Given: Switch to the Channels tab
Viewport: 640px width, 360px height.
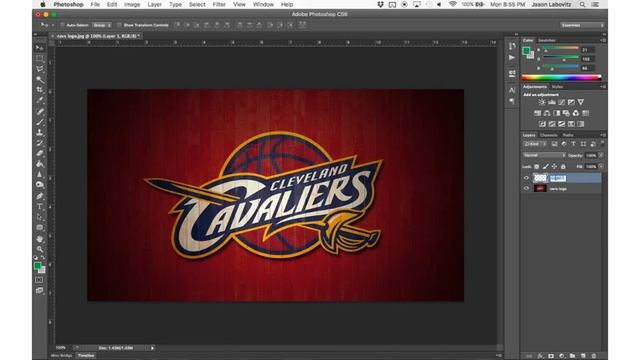Looking at the screenshot, I should point(549,135).
